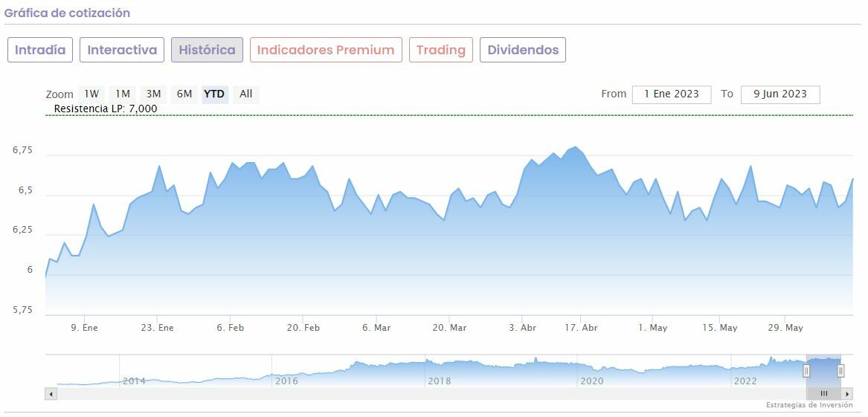
Task: Show All historical data range
Action: [246, 94]
